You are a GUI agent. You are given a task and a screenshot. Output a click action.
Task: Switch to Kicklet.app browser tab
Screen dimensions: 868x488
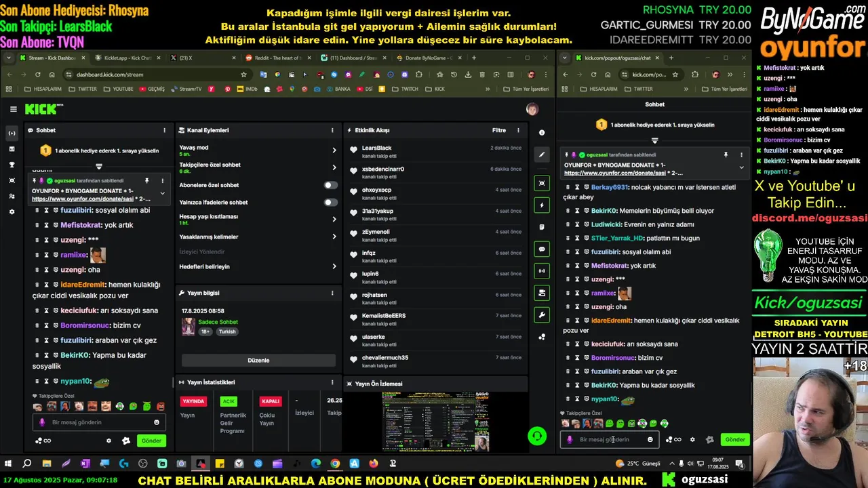(x=126, y=58)
